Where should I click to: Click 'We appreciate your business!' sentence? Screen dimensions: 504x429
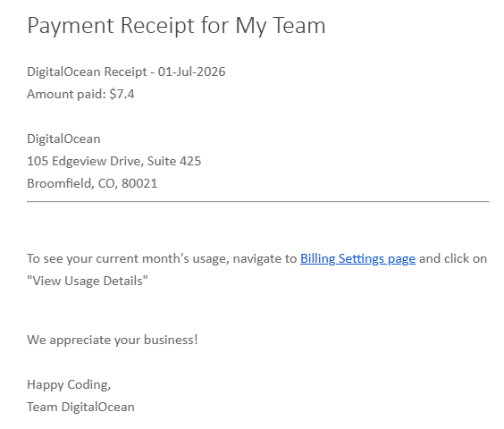coord(113,341)
